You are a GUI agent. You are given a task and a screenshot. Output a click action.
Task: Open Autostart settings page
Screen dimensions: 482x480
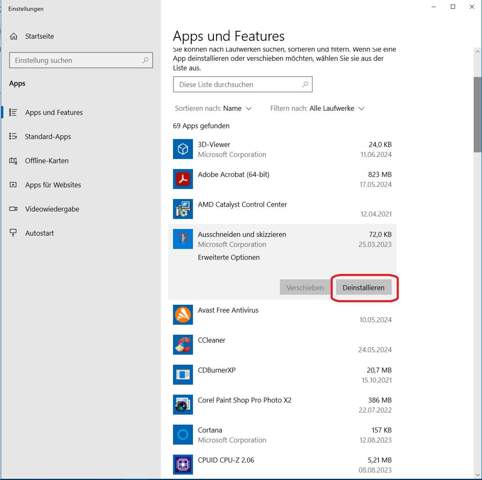click(x=39, y=233)
